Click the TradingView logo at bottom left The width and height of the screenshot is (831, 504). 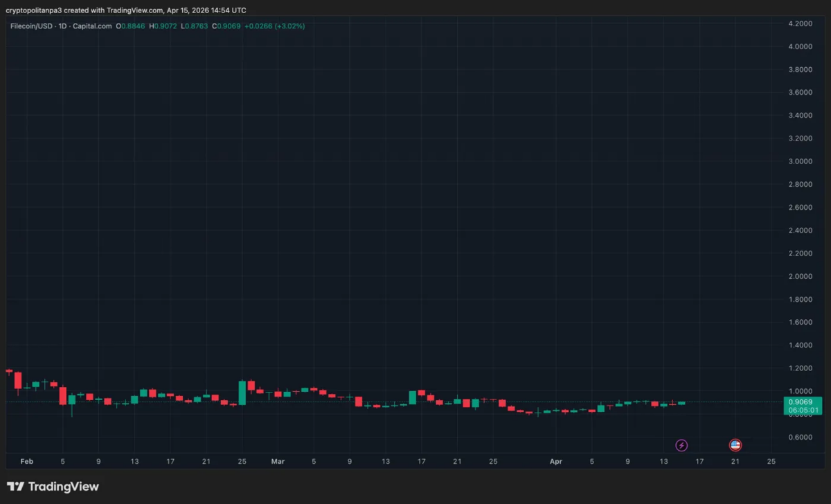click(x=53, y=487)
